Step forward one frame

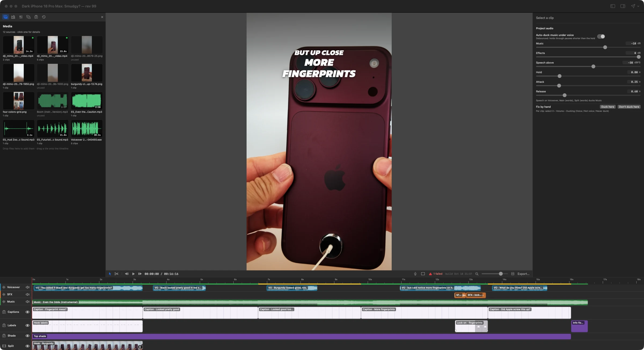click(x=140, y=274)
